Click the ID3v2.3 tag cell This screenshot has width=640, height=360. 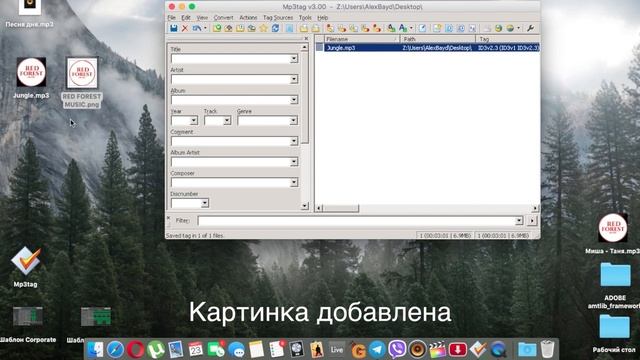pos(508,48)
